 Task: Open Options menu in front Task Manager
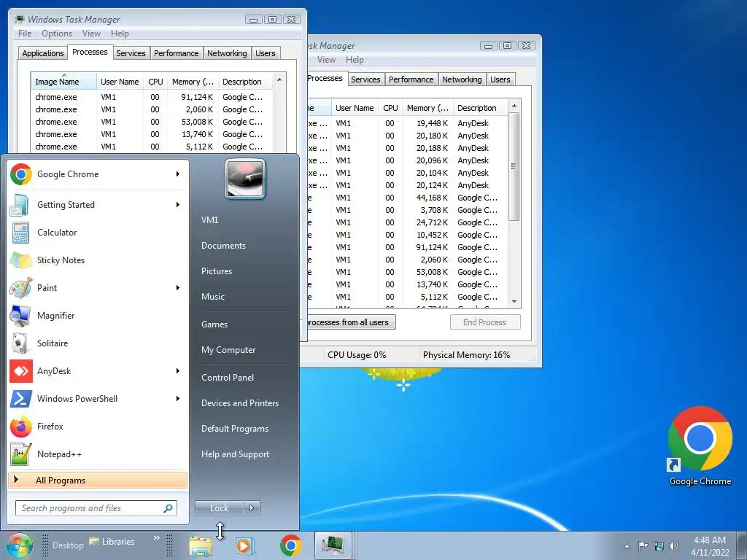point(57,34)
